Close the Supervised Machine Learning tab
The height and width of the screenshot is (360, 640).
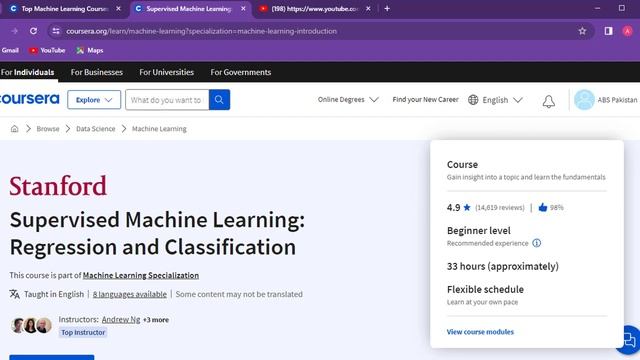click(x=243, y=9)
